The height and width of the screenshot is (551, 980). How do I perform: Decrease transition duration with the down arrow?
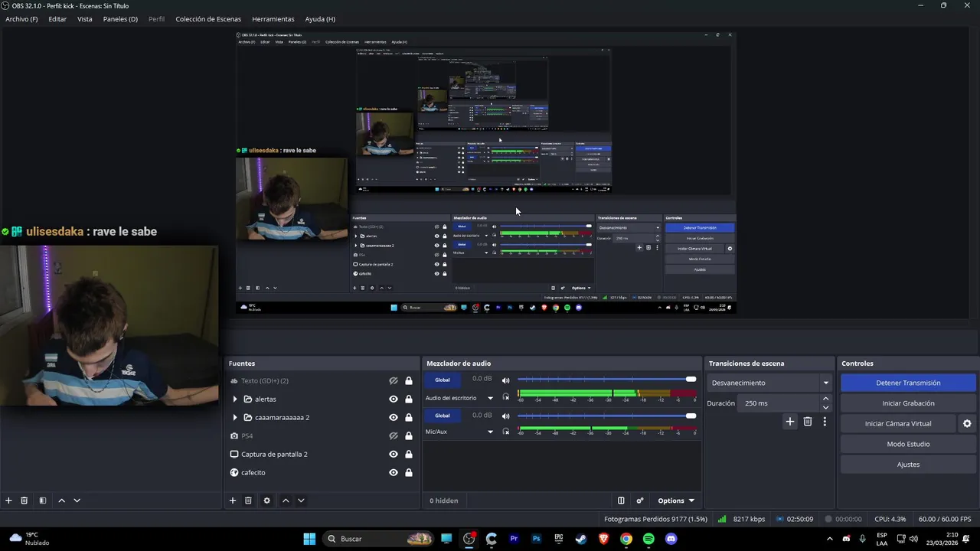coord(825,407)
